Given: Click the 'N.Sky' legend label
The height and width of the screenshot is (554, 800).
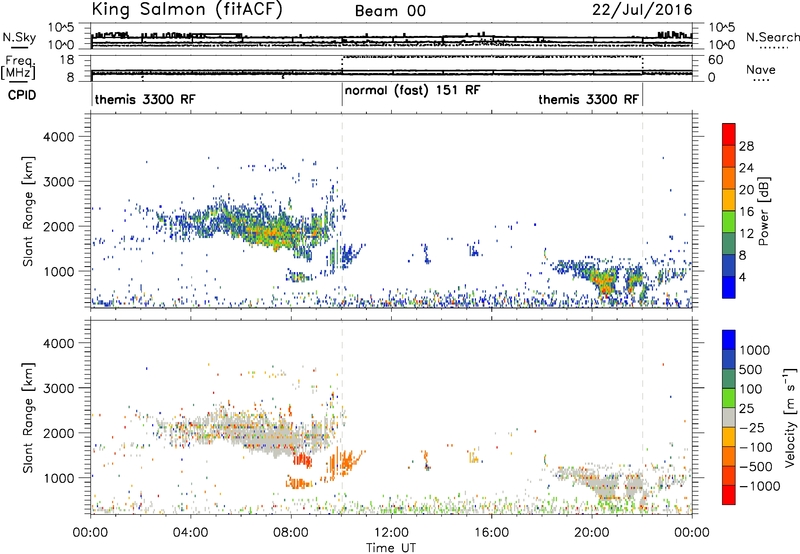Looking at the screenshot, I should (x=19, y=37).
